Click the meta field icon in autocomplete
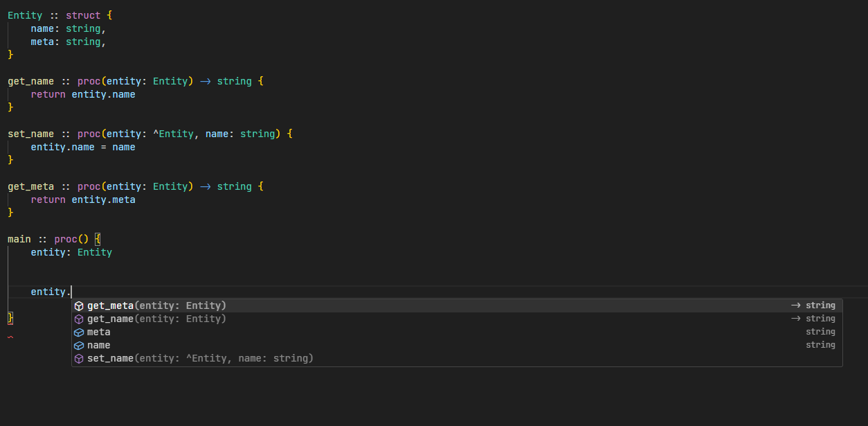This screenshot has width=868, height=426. click(x=79, y=332)
